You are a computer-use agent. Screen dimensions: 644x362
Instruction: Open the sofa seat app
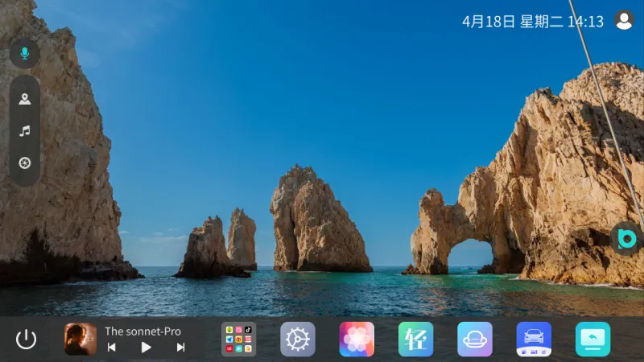click(x=475, y=339)
